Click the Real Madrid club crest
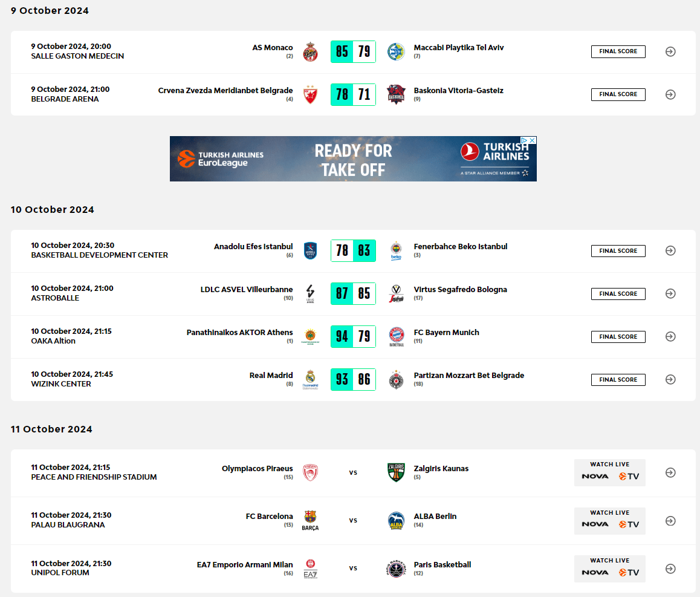Image resolution: width=700 pixels, height=597 pixels. 309,379
